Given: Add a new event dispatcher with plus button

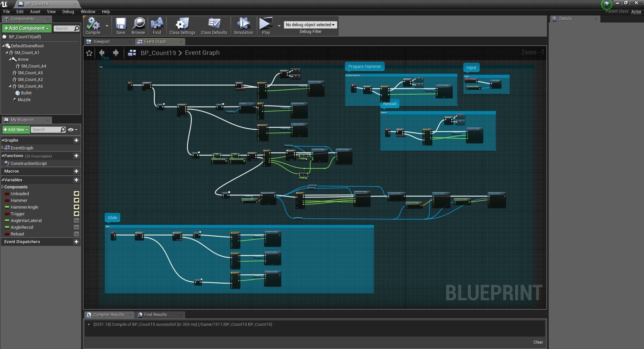Looking at the screenshot, I should point(76,242).
